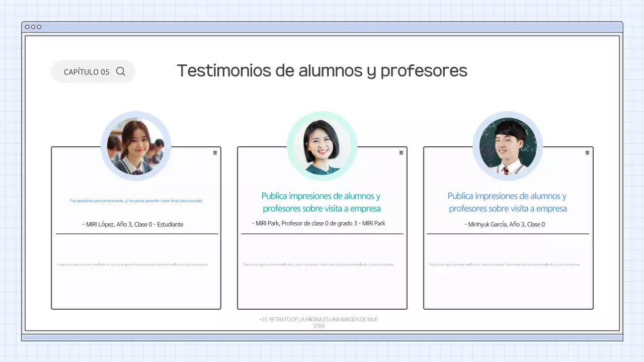644x362 pixels.
Task: Click the middle window control dot
Action: point(34,27)
